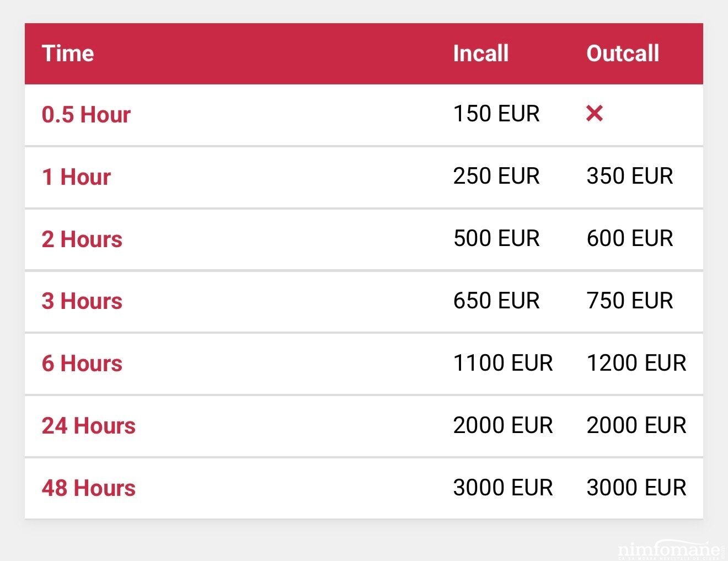728x561 pixels.
Task: Click the Time column header
Action: point(68,54)
